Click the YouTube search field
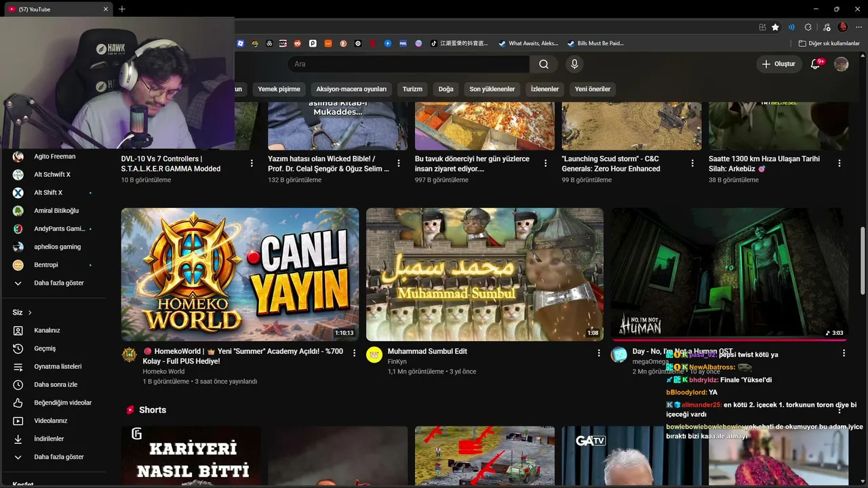 coord(408,64)
